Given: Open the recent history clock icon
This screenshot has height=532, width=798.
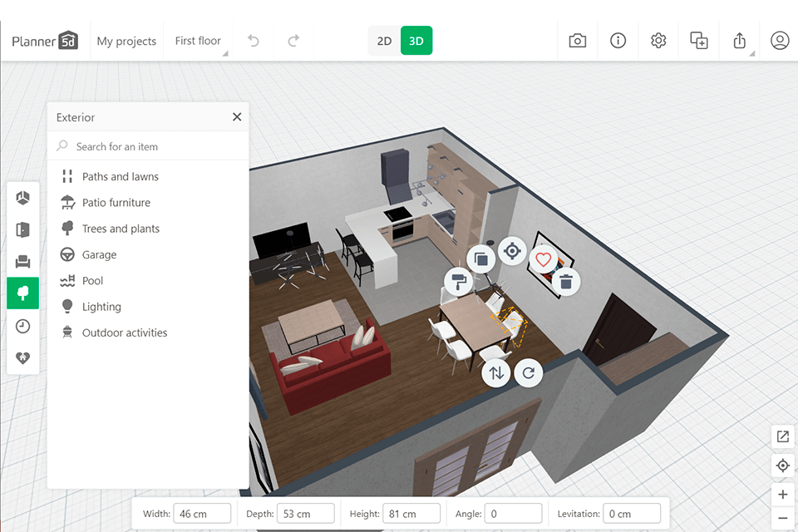Looking at the screenshot, I should click(23, 327).
